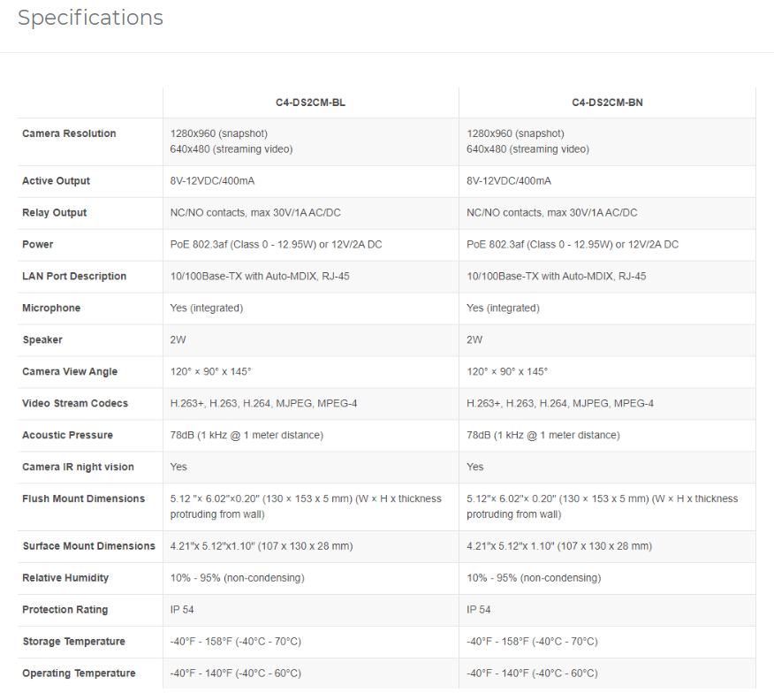Select the C4-DS2CM-BN column header
The height and width of the screenshot is (700, 774).
point(607,103)
